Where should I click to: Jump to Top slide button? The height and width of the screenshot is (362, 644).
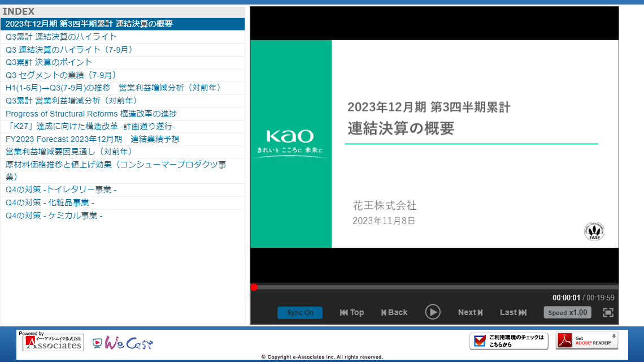351,312
